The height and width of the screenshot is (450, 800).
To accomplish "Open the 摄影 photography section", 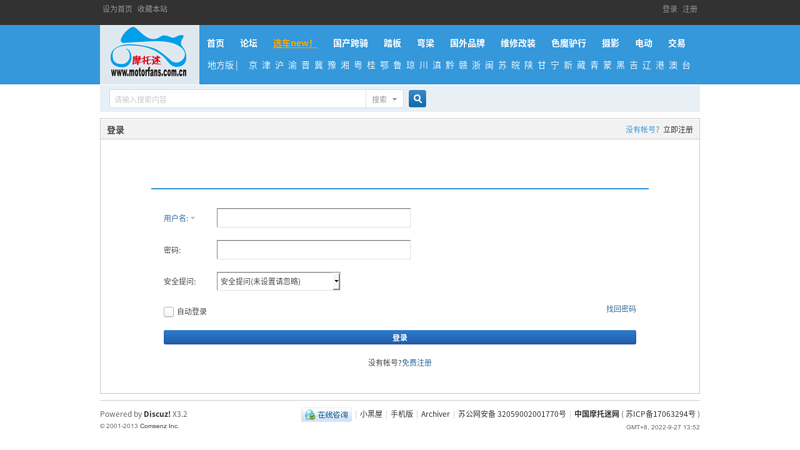I will [x=610, y=43].
